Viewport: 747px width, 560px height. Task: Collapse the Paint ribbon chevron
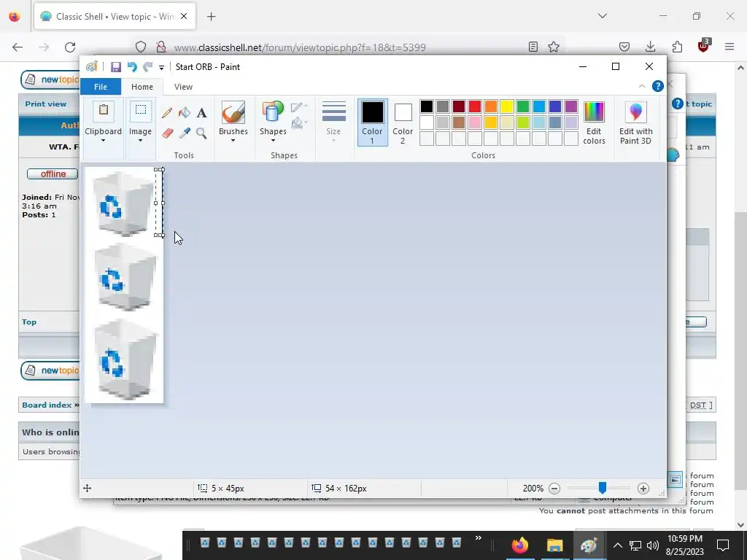(642, 86)
